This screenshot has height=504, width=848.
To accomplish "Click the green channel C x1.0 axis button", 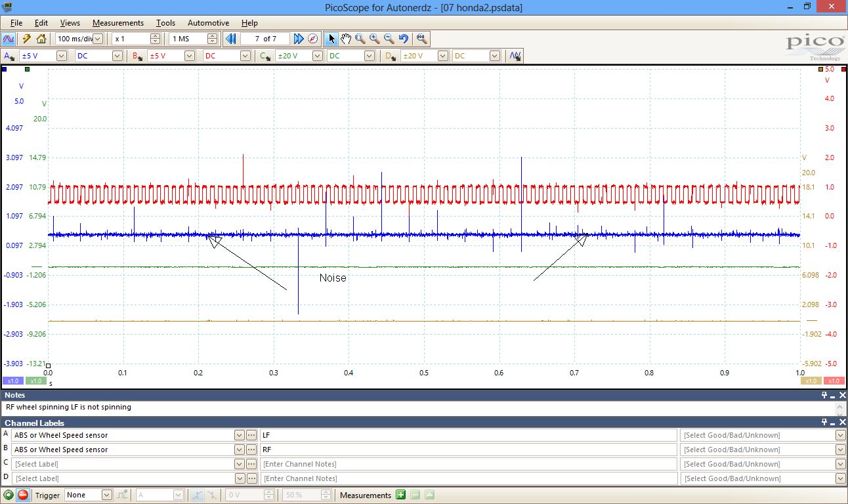I will click(35, 381).
